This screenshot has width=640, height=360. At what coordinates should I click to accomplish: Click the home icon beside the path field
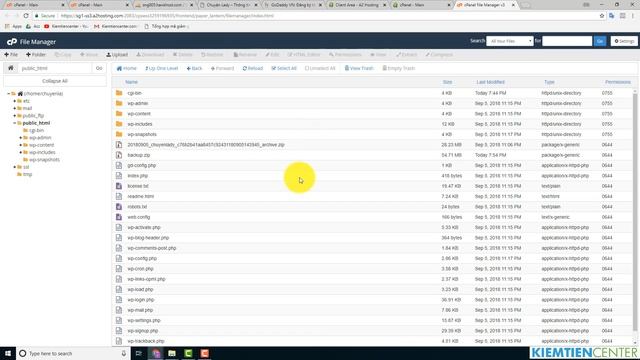(x=11, y=68)
